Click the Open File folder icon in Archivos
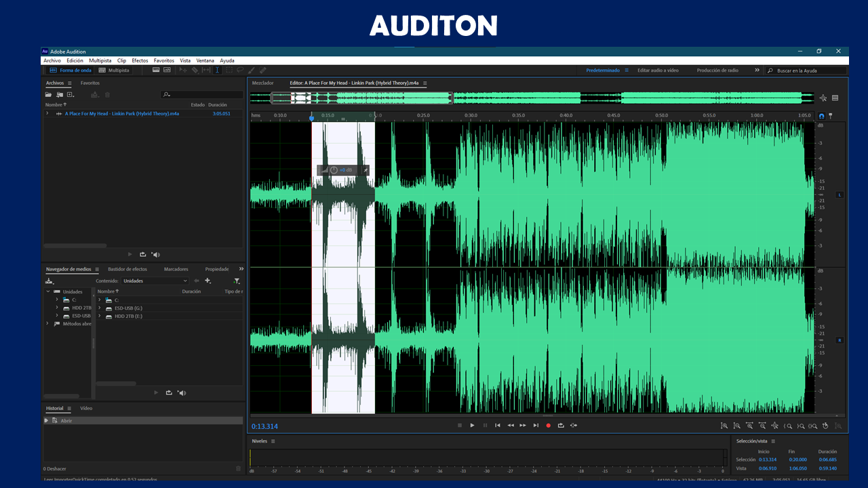The width and height of the screenshot is (868, 488). click(x=48, y=95)
